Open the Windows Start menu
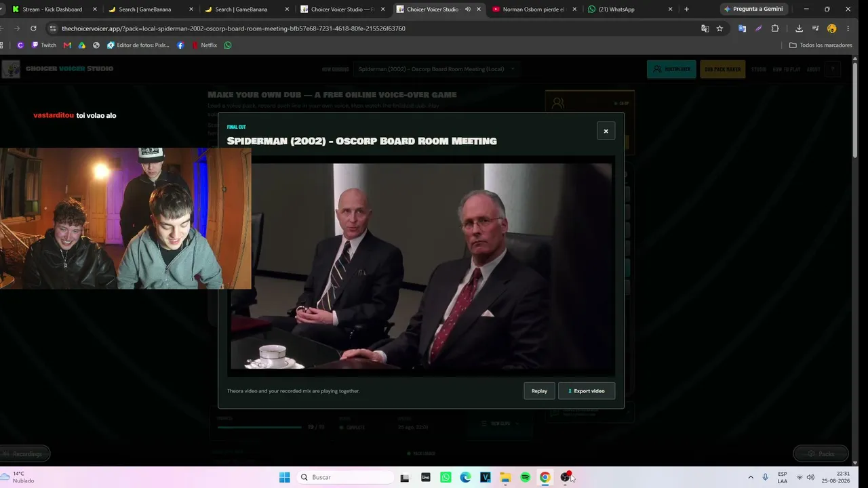 click(x=285, y=477)
